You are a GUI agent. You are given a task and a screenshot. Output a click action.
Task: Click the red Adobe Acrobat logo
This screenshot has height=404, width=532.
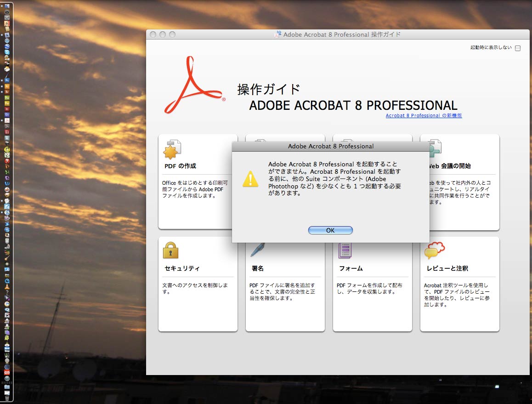click(x=194, y=85)
